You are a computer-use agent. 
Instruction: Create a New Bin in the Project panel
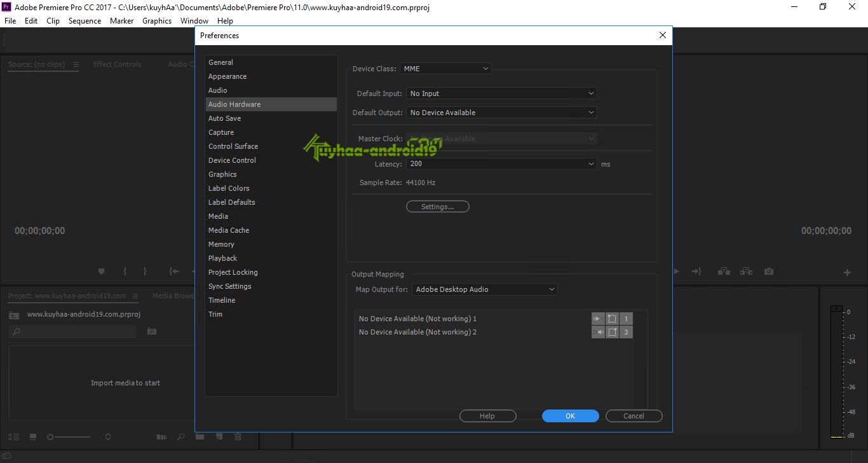coord(200,437)
